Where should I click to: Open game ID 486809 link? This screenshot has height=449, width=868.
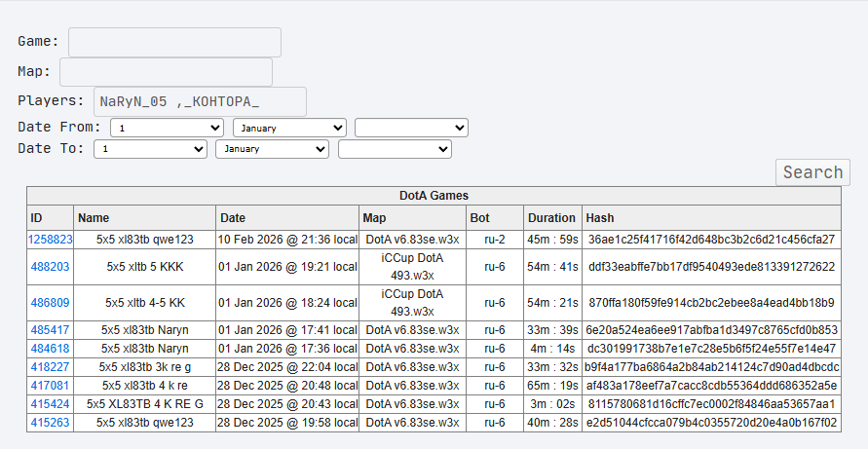(51, 303)
